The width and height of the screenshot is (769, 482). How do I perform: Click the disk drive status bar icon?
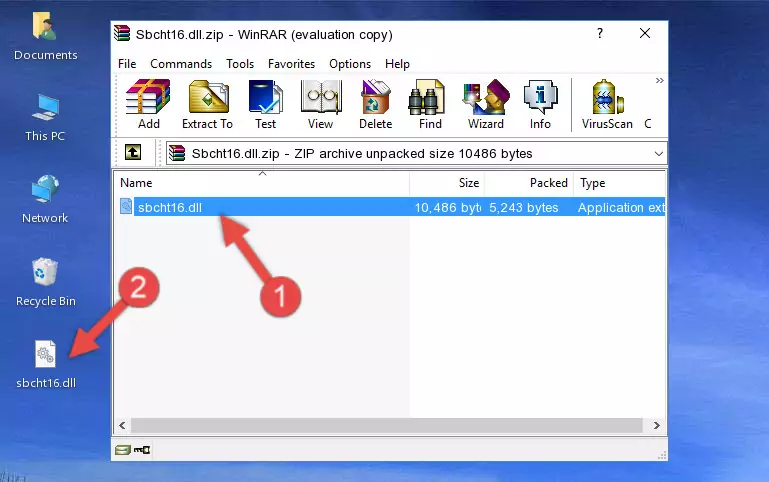123,450
